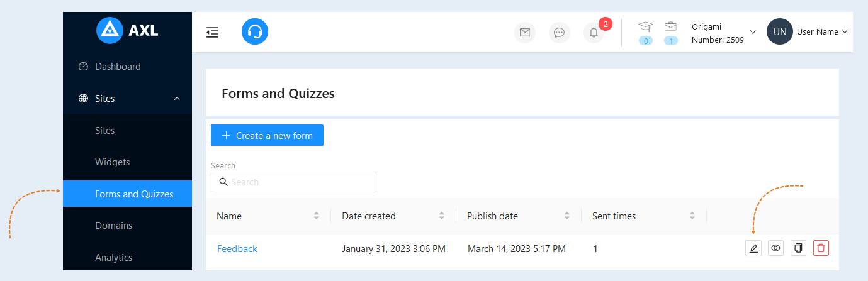Edit the Feedback form with the pencil icon

[x=753, y=248]
